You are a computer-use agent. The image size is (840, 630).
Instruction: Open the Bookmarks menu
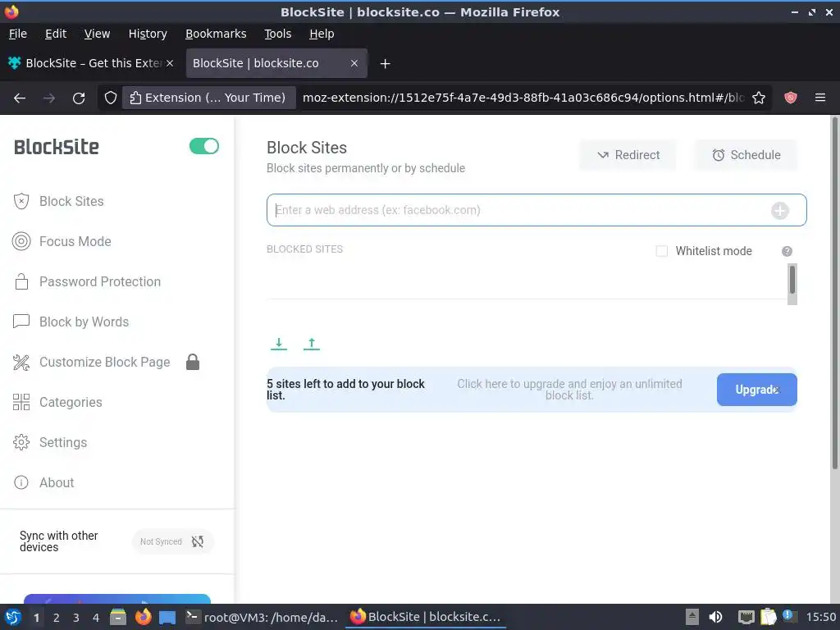click(216, 34)
